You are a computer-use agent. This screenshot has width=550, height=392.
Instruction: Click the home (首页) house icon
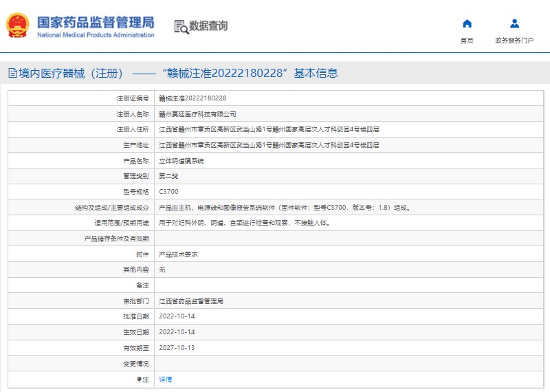[467, 23]
